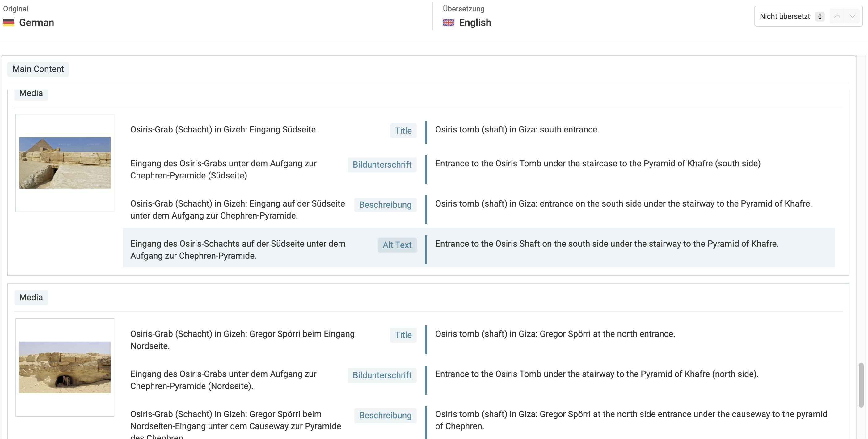Screen dimensions: 868x439
Task: Click Bildunterschrift tag for Südseite caption
Action: click(382, 165)
